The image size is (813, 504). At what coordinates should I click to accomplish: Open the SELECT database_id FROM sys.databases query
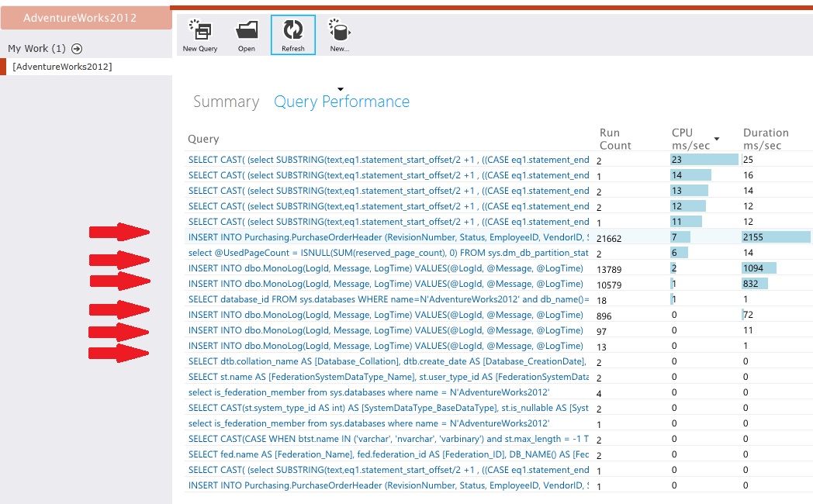pyautogui.click(x=389, y=299)
